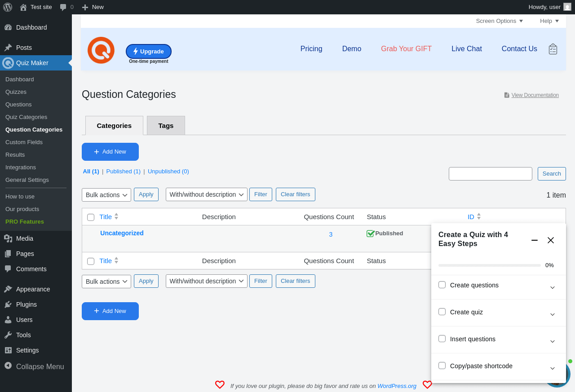Viewport: 575px width, 392px height.
Task: Expand the Create quiz step chevron
Action: pos(553,313)
